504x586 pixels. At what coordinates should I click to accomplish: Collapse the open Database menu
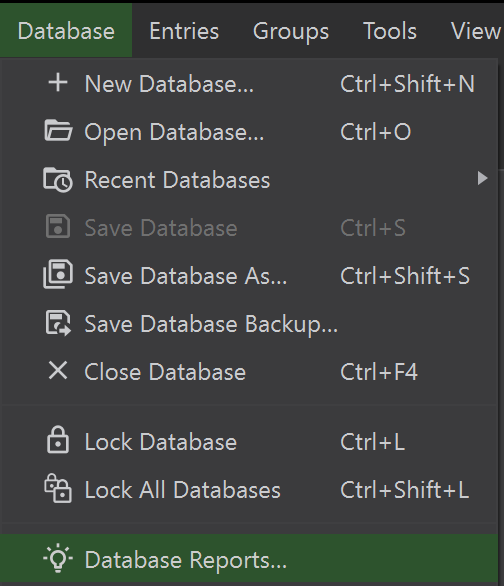tap(66, 31)
